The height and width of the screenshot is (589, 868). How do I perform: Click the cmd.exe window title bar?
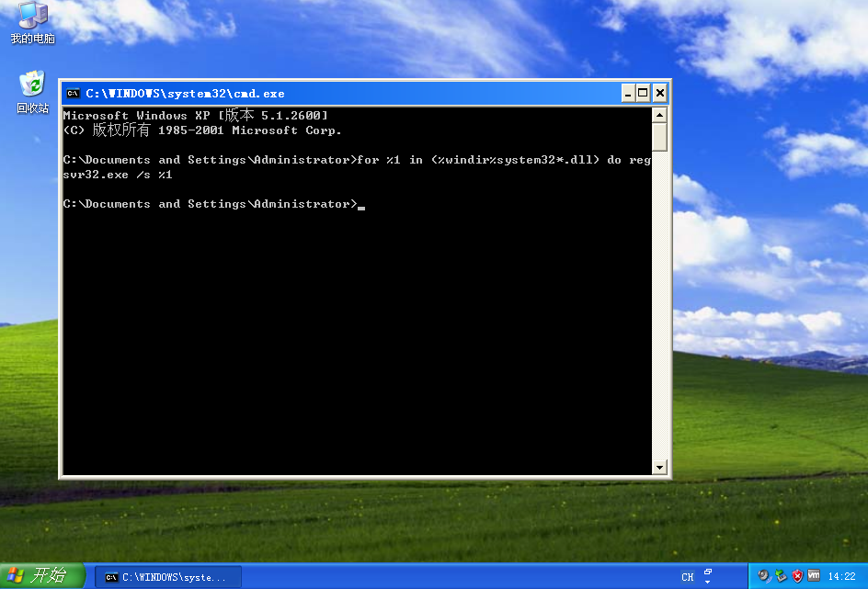pos(368,93)
